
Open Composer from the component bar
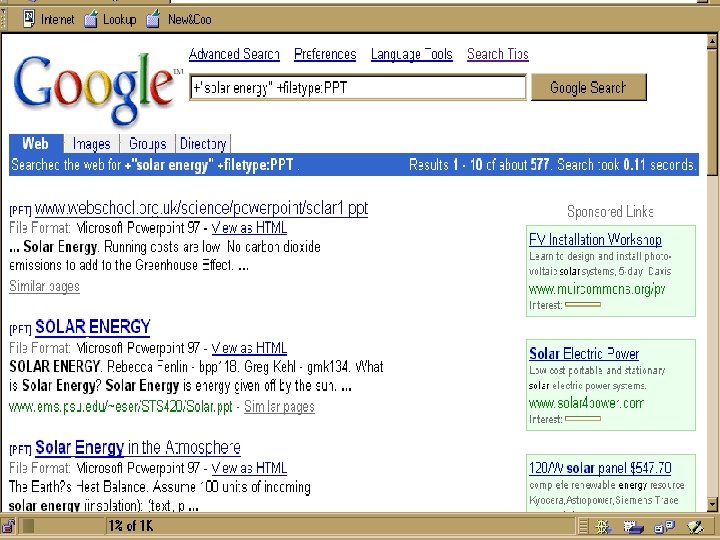click(696, 527)
